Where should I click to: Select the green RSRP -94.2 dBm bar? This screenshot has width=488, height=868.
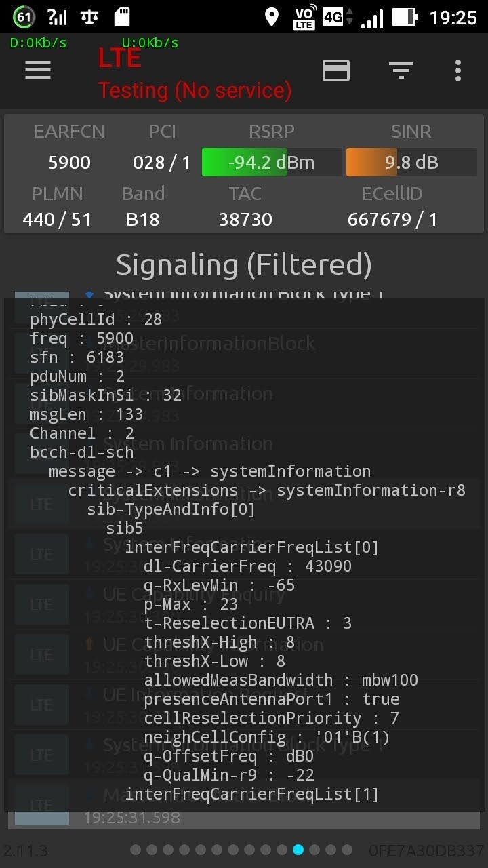pyautogui.click(x=271, y=163)
